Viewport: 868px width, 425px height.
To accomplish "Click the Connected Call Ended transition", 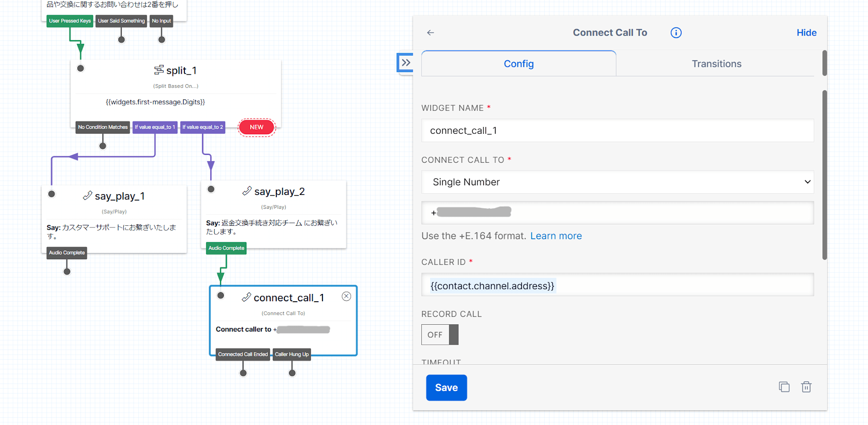I will pyautogui.click(x=243, y=354).
